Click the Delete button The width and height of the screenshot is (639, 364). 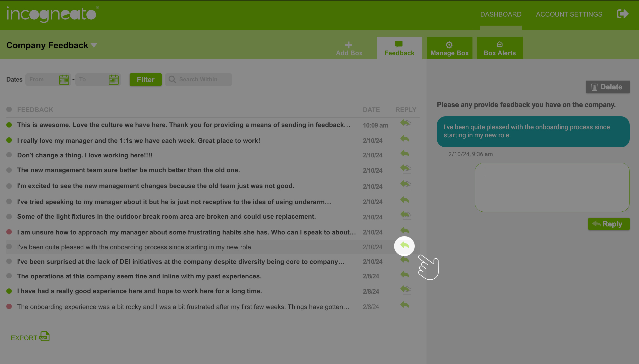608,87
